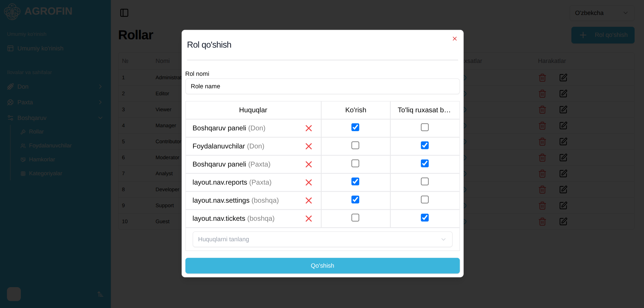Close the Rol qo'shish dialog
The width and height of the screenshot is (644, 308).
(454, 39)
